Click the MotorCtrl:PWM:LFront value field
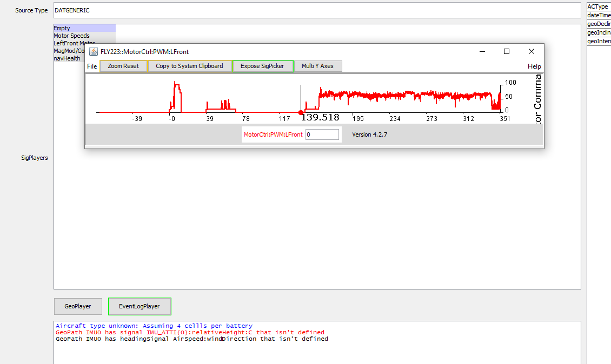This screenshot has height=364, width=611. [322, 134]
